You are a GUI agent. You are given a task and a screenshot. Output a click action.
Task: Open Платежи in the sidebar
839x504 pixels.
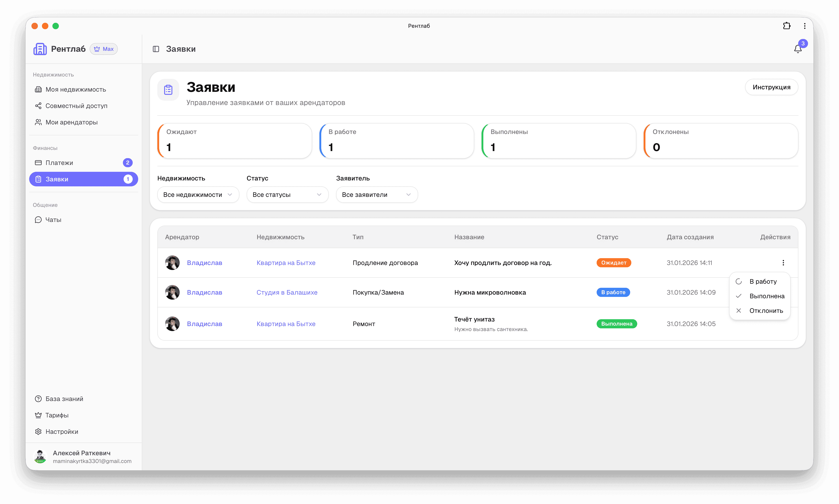point(59,163)
